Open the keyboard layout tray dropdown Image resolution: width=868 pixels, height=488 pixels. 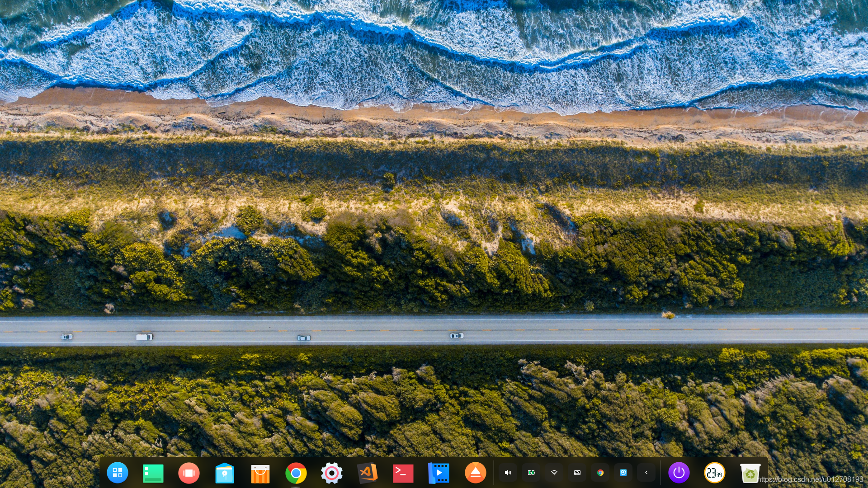(577, 473)
